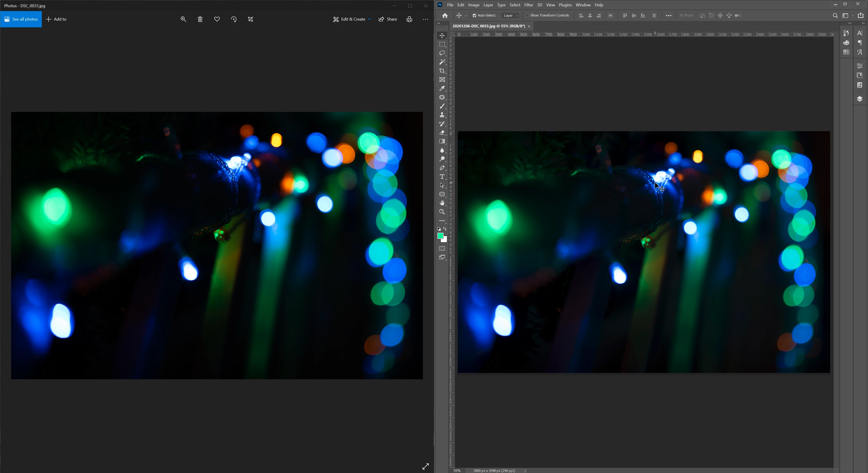Select the Eyedropper tool
This screenshot has width=868, height=473.
coord(442,88)
